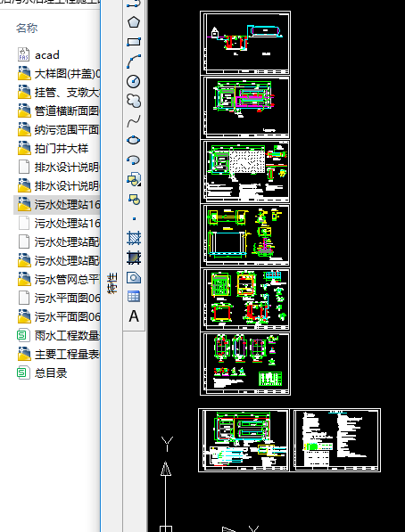
Task: Click the text-only sheet at bottom right
Action: click(336, 440)
